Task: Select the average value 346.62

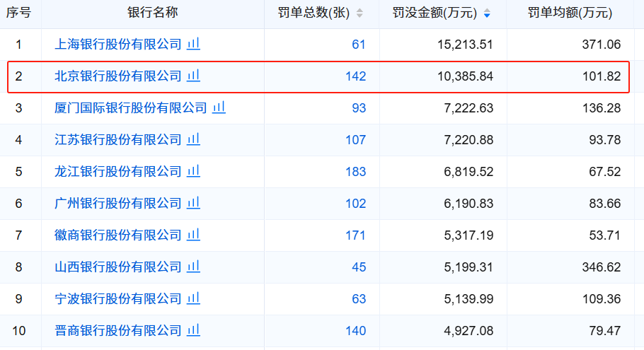Action: tap(602, 267)
